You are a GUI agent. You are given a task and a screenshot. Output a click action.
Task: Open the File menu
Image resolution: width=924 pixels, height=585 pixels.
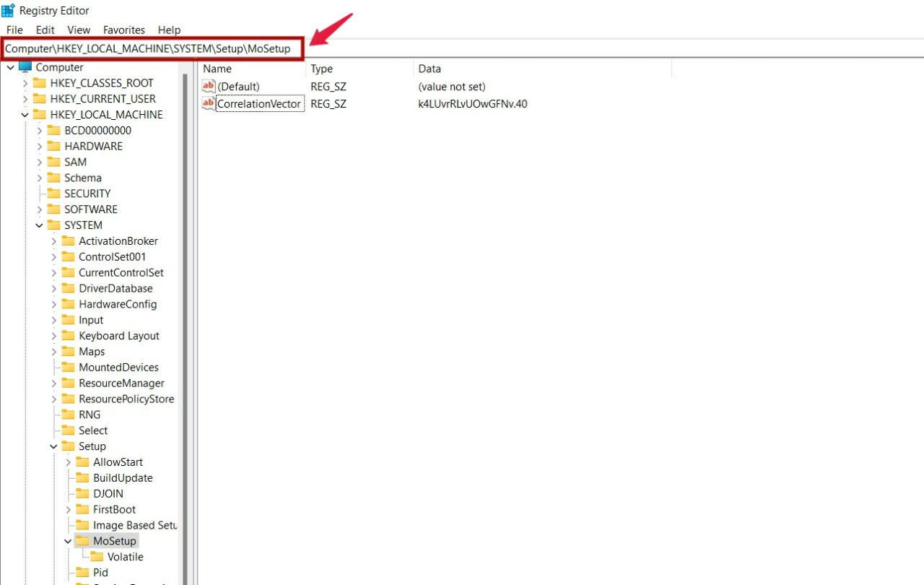tap(14, 30)
